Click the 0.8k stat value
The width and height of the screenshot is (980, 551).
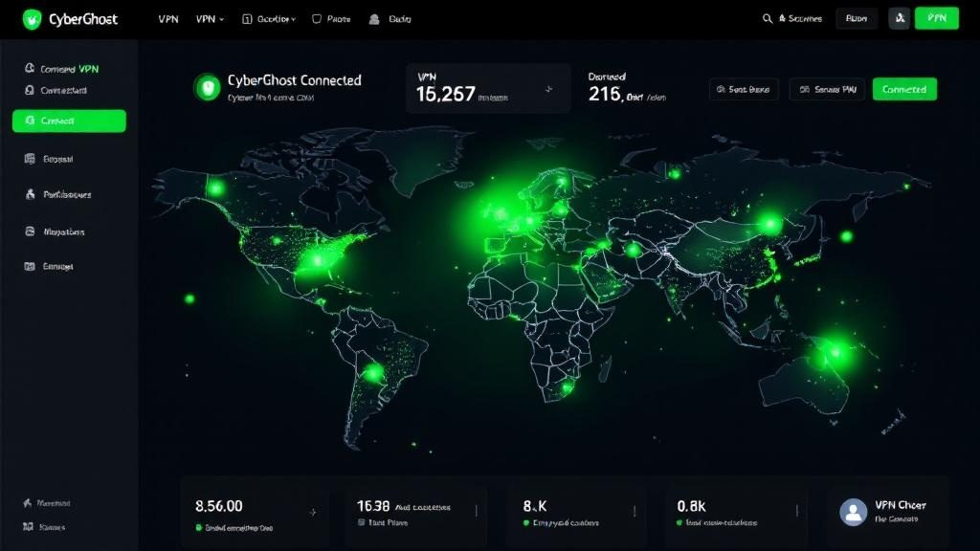pyautogui.click(x=691, y=505)
